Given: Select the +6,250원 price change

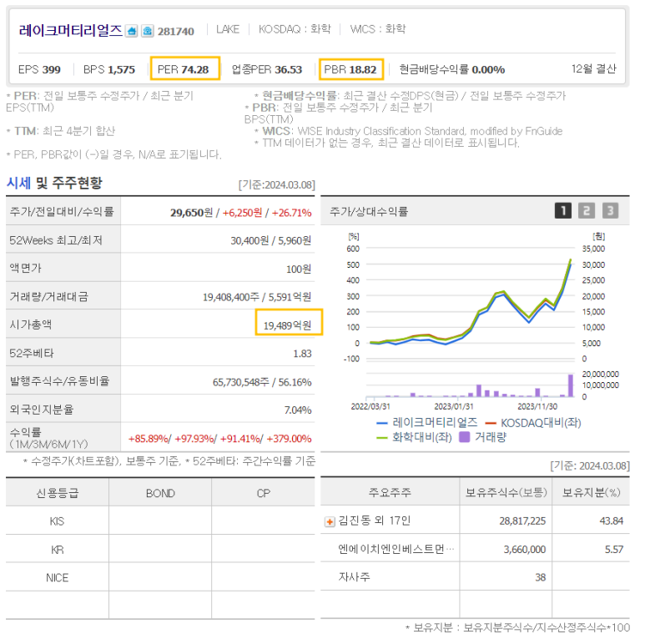Looking at the screenshot, I should click(x=242, y=213).
